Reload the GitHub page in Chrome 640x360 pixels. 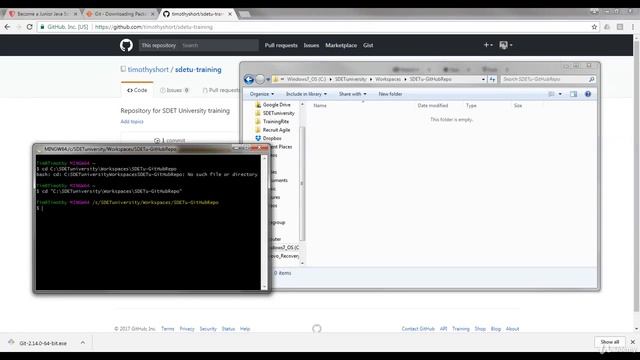[29, 27]
